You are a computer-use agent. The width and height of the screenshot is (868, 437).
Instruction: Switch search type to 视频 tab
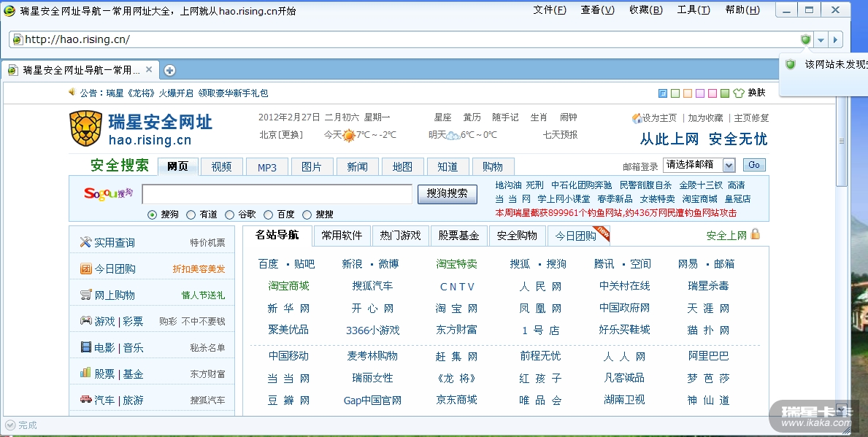pyautogui.click(x=221, y=166)
